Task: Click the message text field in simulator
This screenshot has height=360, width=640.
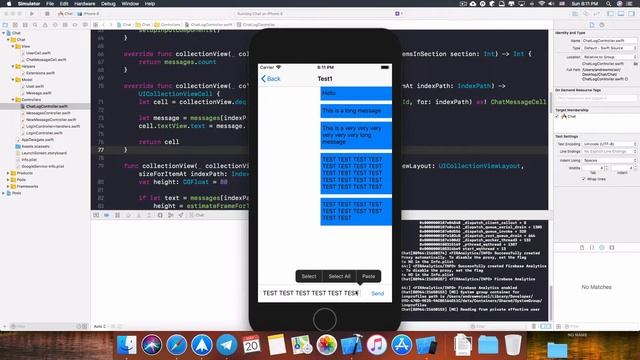Action: tap(312, 293)
